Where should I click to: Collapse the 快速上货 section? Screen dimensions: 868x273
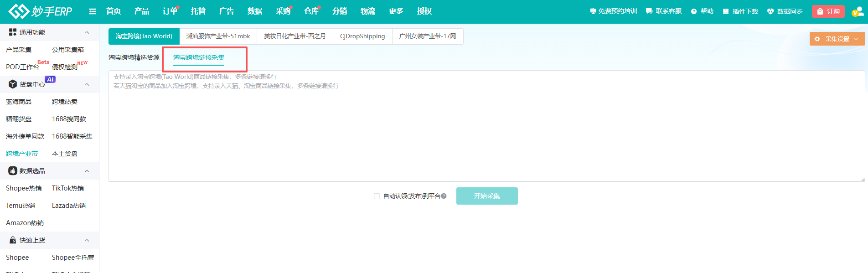click(87, 240)
